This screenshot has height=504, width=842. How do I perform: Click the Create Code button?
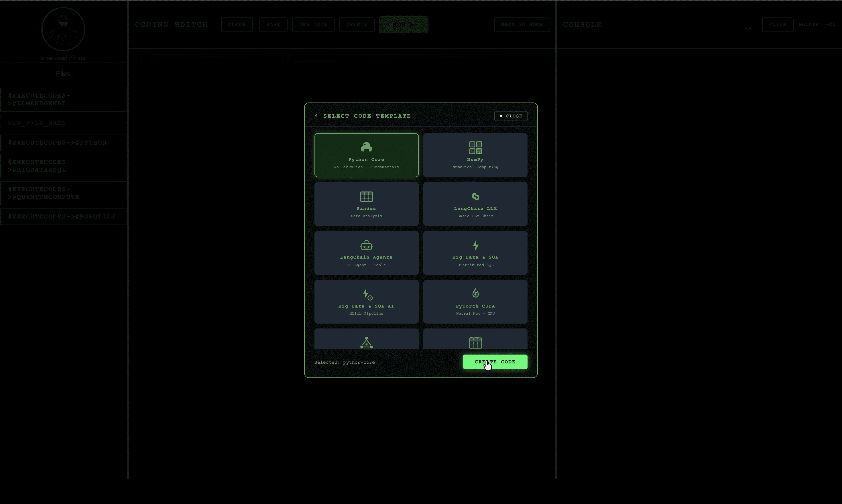click(x=495, y=362)
